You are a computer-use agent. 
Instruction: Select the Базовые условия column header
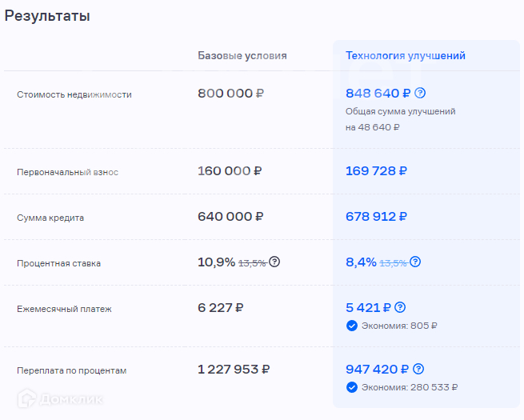pos(242,55)
